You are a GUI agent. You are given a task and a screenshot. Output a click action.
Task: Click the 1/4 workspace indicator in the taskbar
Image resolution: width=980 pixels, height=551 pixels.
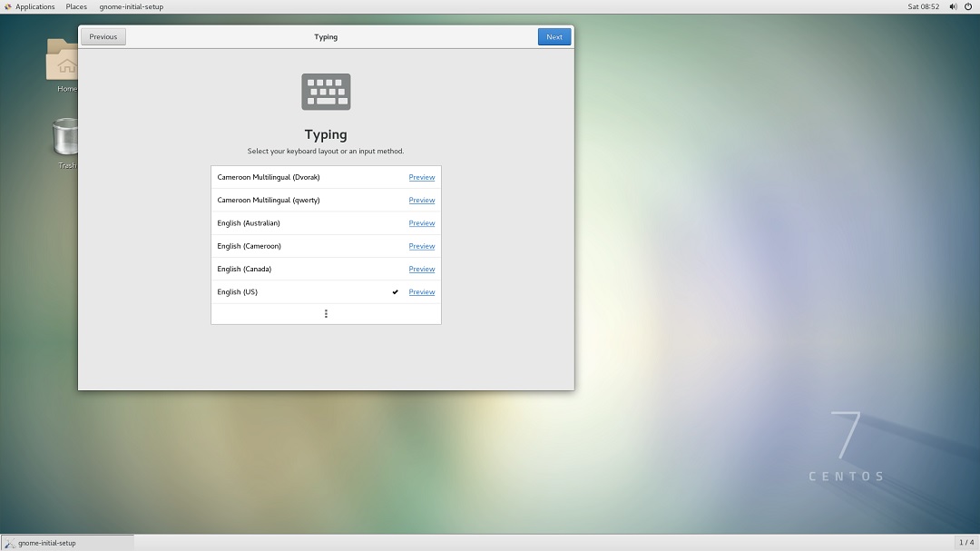[965, 542]
